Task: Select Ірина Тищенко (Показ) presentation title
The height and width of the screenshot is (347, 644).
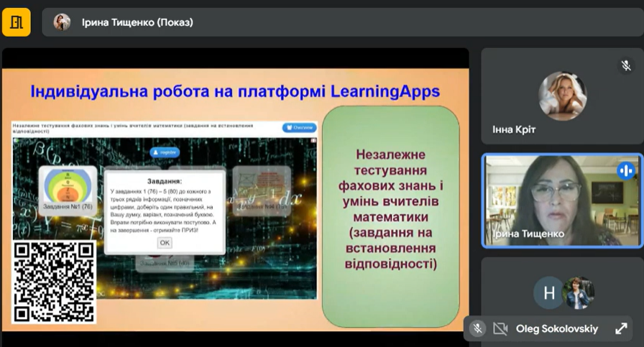Action: (x=137, y=22)
